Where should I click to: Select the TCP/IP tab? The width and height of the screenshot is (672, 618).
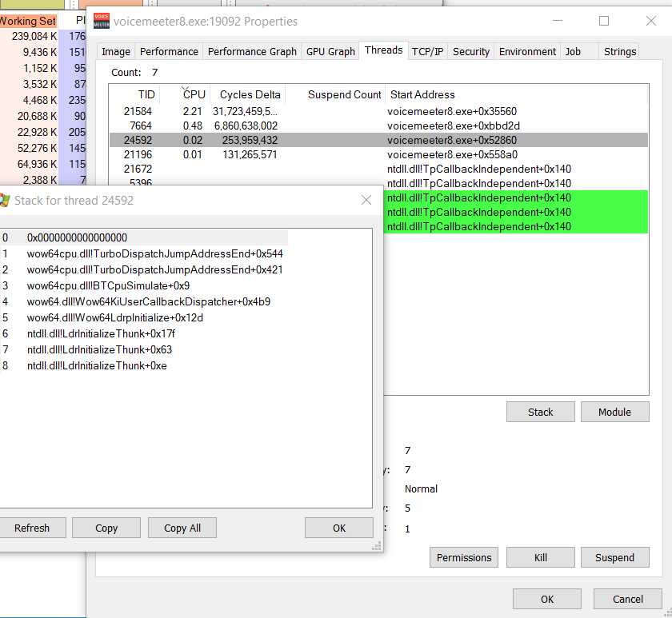(427, 51)
